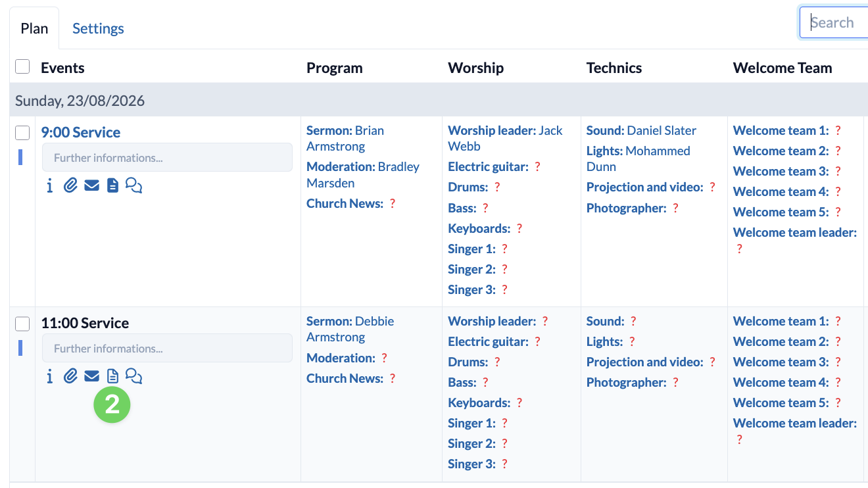Screen dimensions: 868x488
Task: Click Church News label in 11:00 Service
Action: 345,379
